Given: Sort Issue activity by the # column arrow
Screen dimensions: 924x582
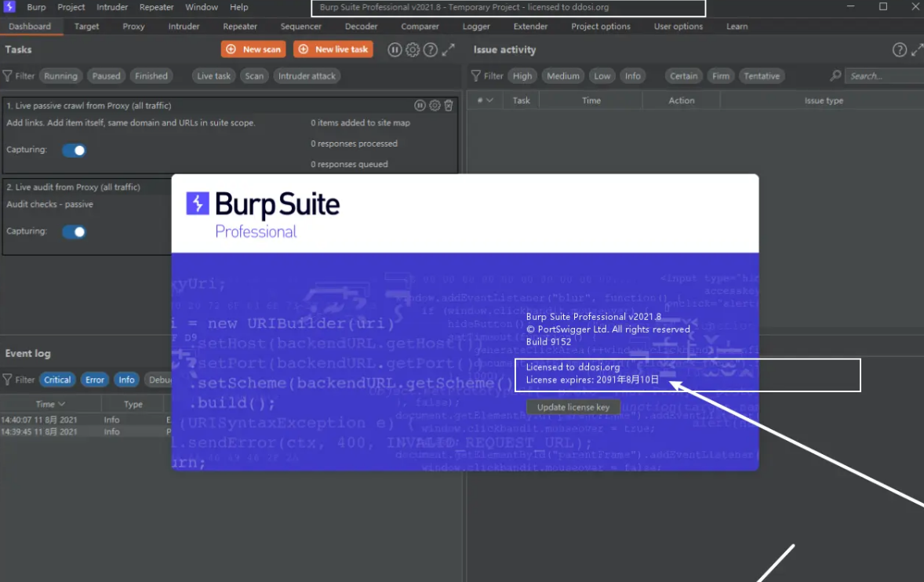Looking at the screenshot, I should pos(489,100).
